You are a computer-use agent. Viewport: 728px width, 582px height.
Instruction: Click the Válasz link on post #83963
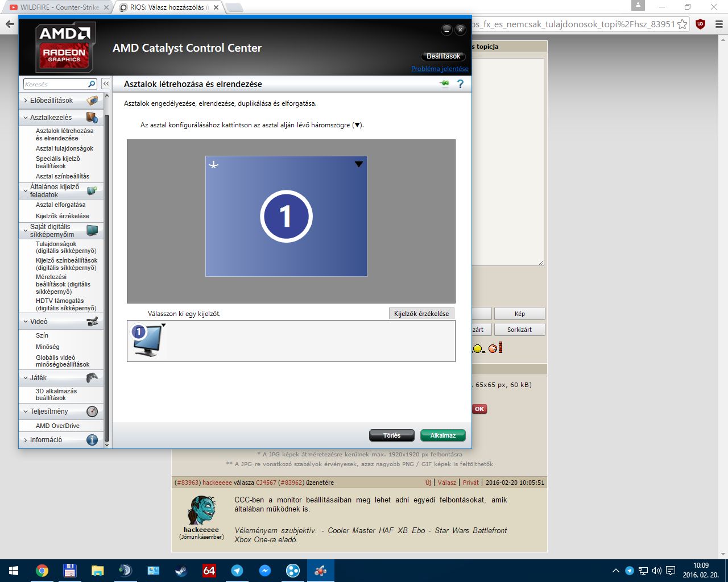click(446, 483)
